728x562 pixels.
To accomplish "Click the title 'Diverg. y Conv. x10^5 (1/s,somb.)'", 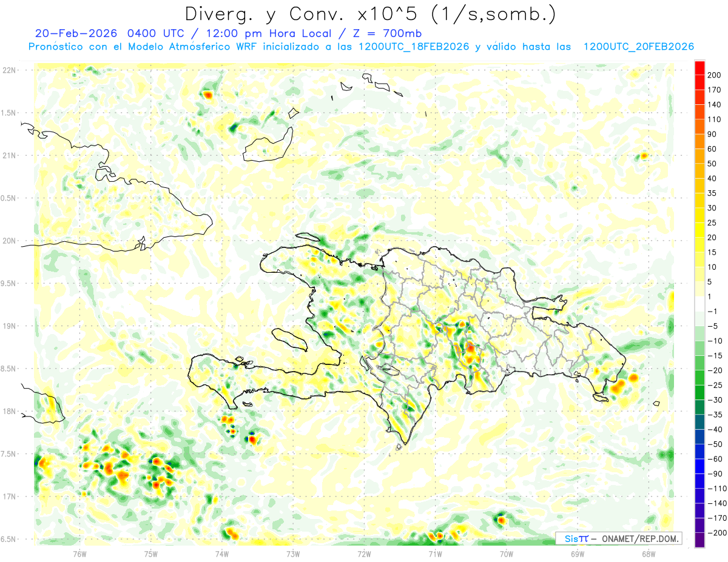I will tap(369, 13).
